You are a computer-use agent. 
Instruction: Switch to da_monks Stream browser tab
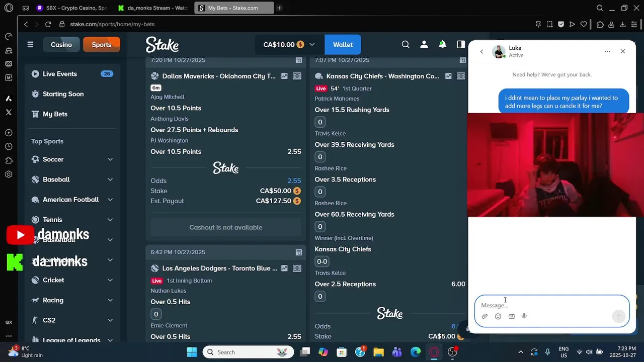point(153,8)
